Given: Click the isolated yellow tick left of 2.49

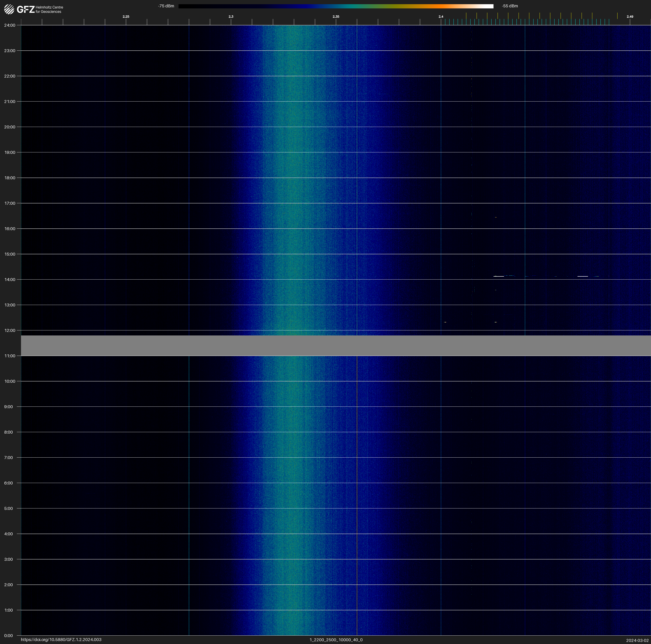Looking at the screenshot, I should 617,16.
